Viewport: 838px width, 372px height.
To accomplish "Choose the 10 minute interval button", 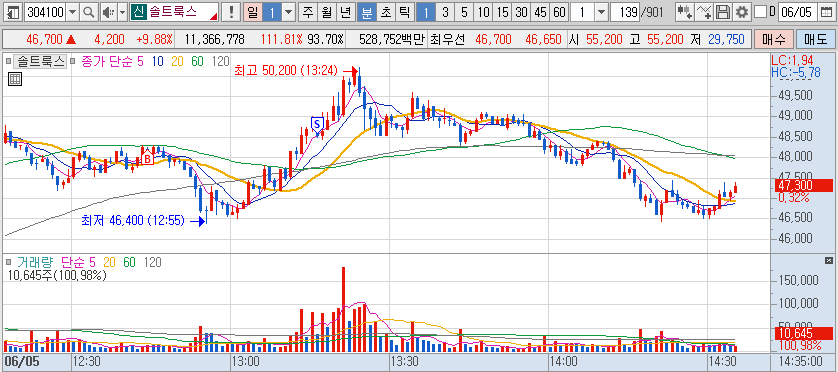I will pyautogui.click(x=483, y=12).
